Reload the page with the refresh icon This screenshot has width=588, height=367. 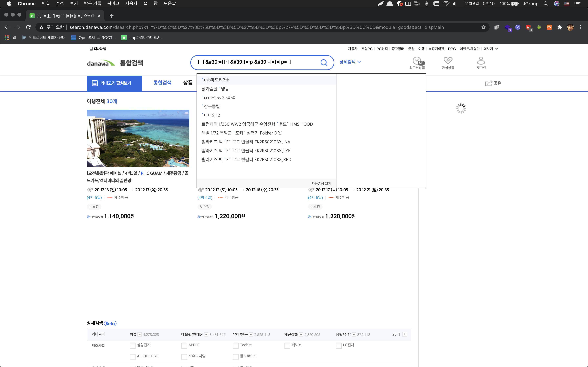coord(28,27)
